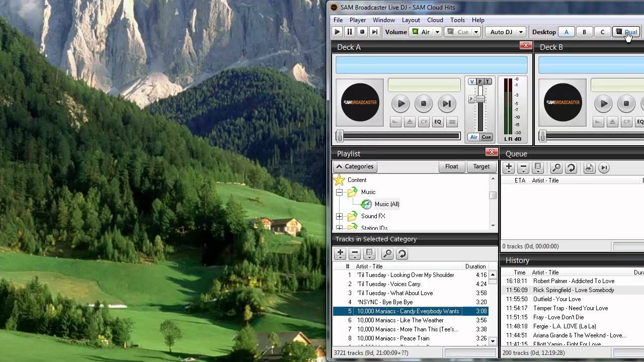Image resolution: width=644 pixels, height=362 pixels.
Task: Save the category track list
Action: (x=369, y=254)
